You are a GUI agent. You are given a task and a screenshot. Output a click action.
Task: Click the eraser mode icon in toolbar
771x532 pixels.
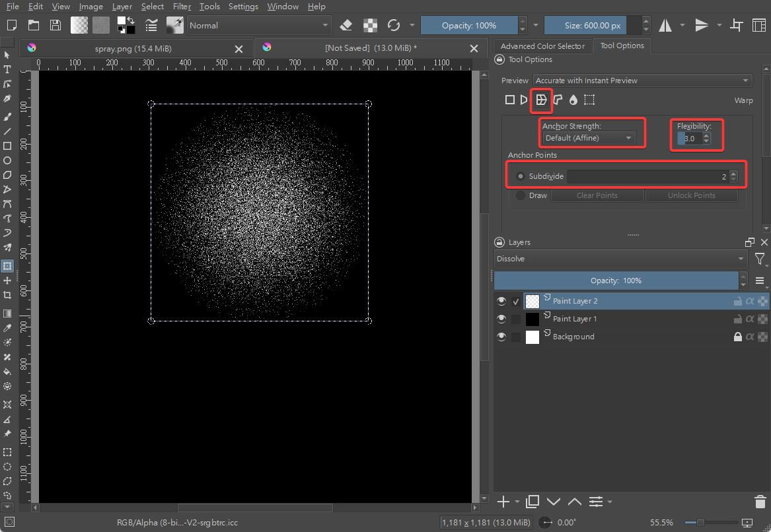[x=346, y=25]
